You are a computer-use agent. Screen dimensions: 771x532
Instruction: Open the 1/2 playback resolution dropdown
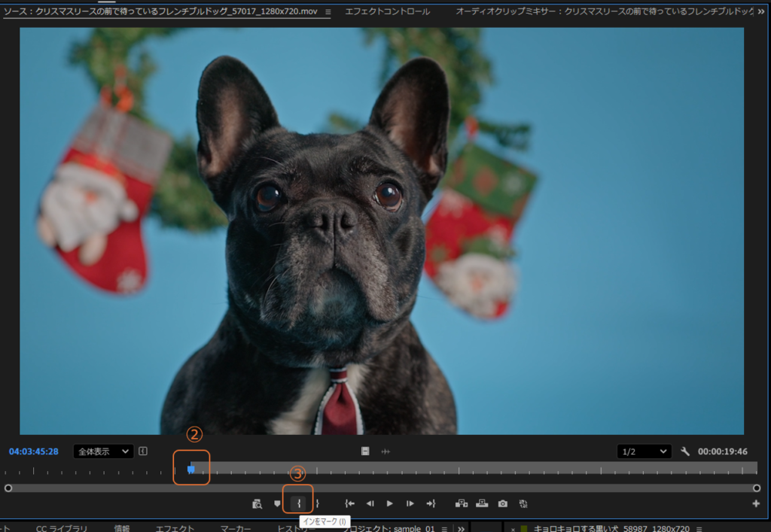click(643, 451)
